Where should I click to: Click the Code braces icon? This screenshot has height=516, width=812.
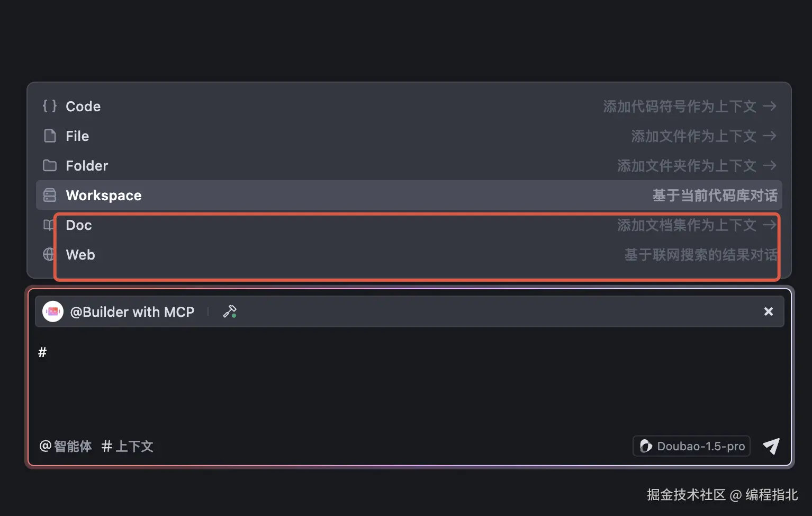pos(50,106)
